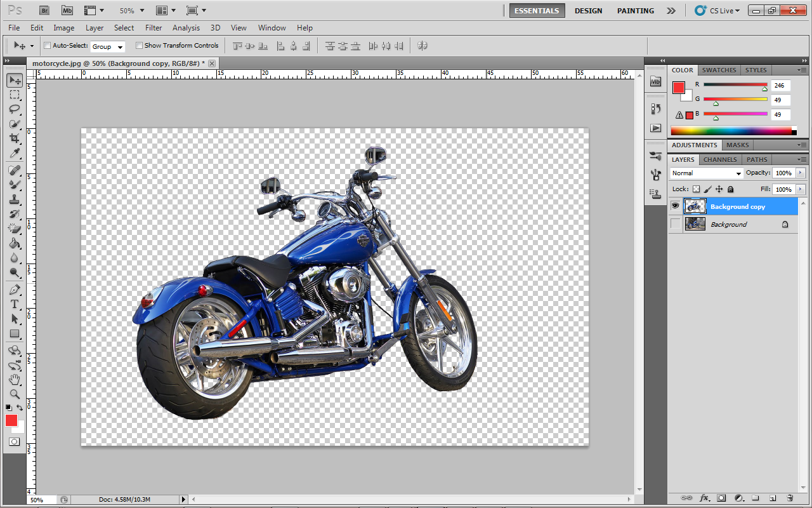
Task: Open the Normal blend mode dropdown
Action: pyautogui.click(x=706, y=173)
